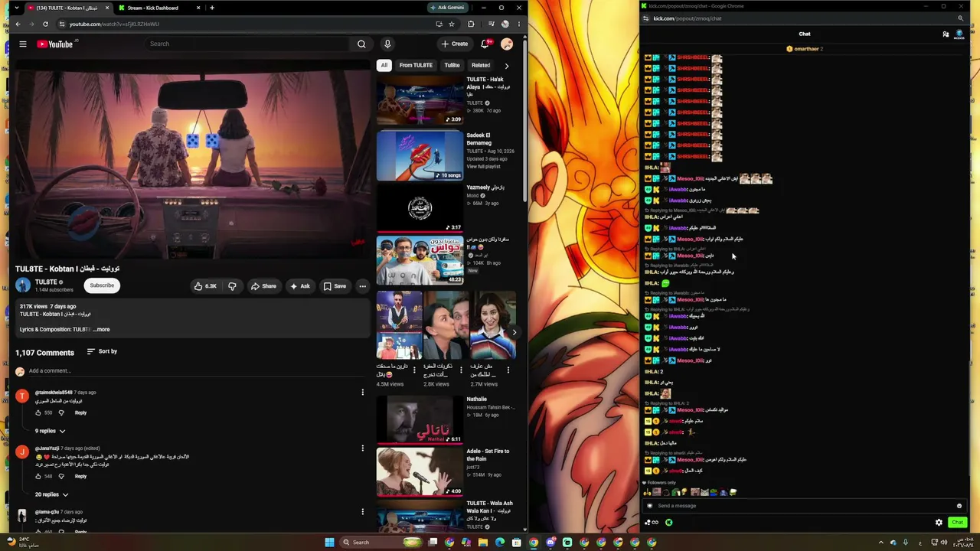Open the TUL8TE Ha'ak Alaya video thumbnail
Image resolution: width=980 pixels, height=551 pixels.
(420, 100)
